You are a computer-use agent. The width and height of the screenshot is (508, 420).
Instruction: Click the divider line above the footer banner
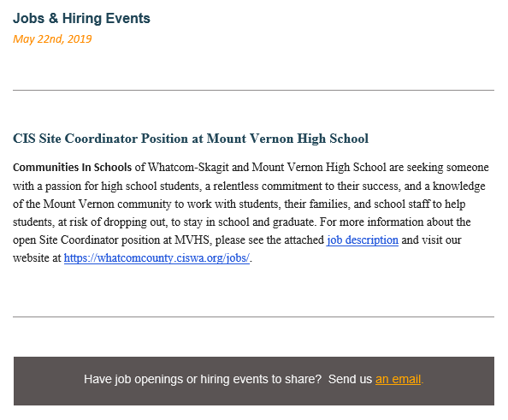[253, 316]
